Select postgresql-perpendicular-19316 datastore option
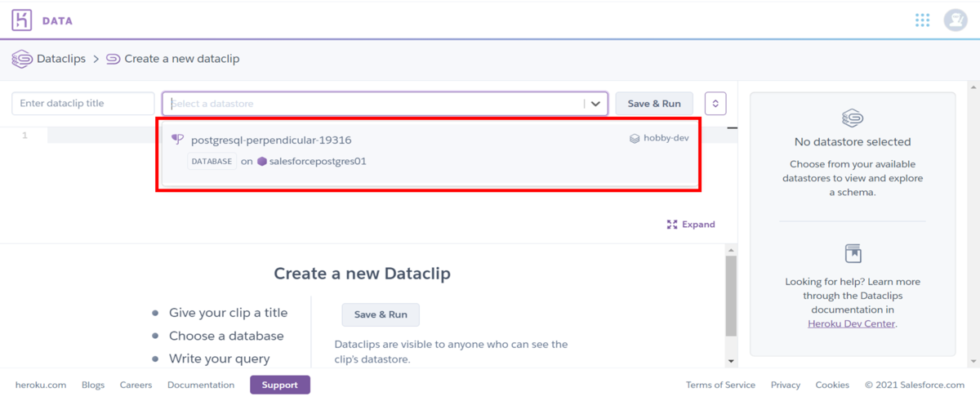This screenshot has width=980, height=401. pos(429,152)
